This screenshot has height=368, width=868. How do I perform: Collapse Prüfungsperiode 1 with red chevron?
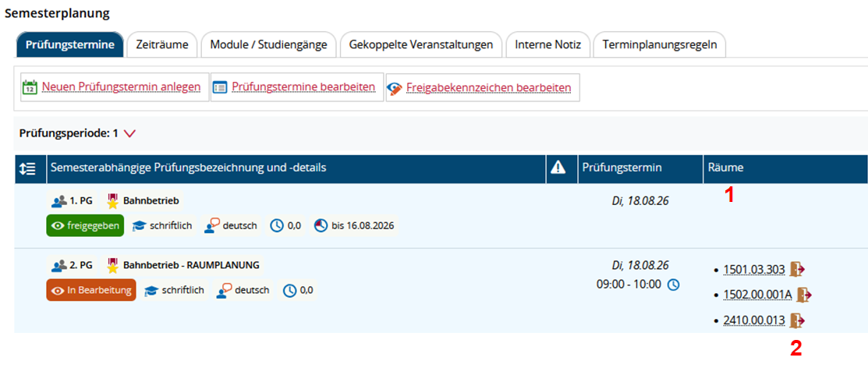pos(130,133)
